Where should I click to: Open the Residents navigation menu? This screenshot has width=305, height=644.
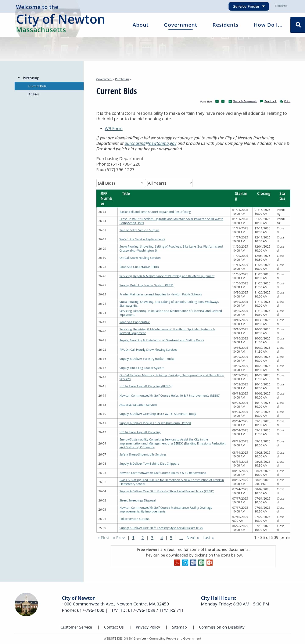[x=225, y=25]
